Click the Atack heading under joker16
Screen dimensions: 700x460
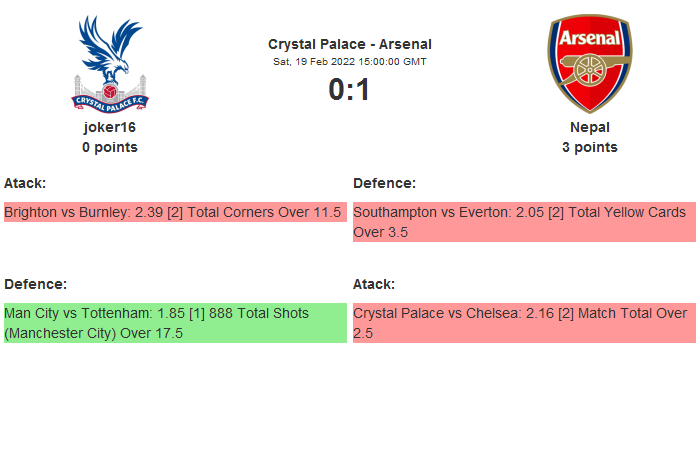tap(25, 183)
